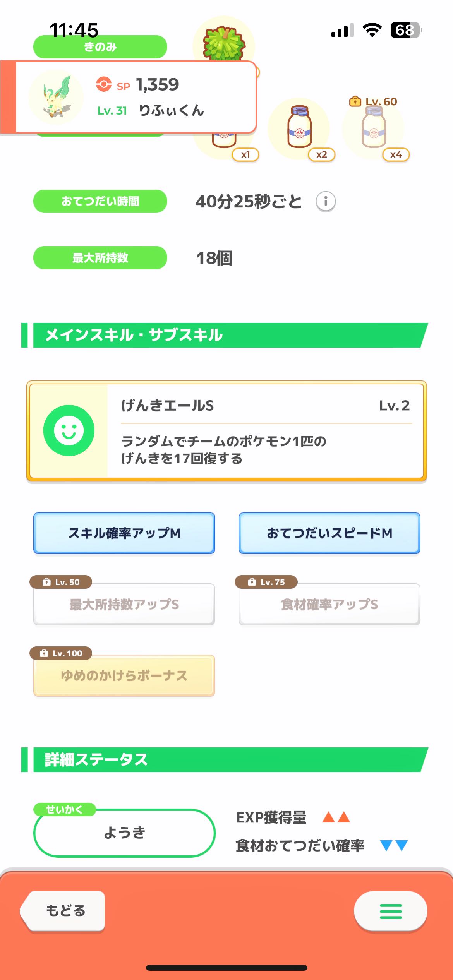Open the hamburger menu button
This screenshot has width=453, height=980.
390,911
